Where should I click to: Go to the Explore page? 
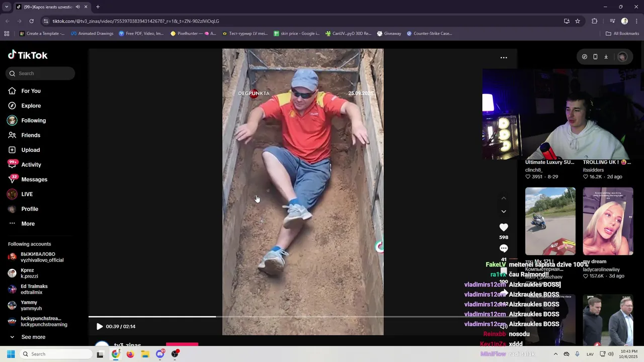coord(24,106)
